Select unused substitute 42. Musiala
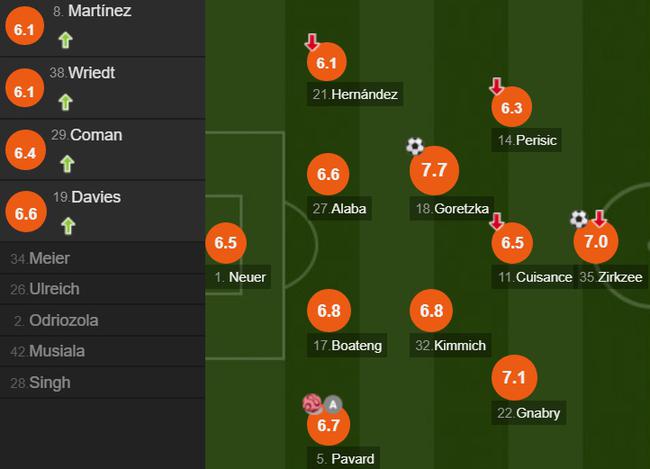The width and height of the screenshot is (650, 469). (102, 351)
